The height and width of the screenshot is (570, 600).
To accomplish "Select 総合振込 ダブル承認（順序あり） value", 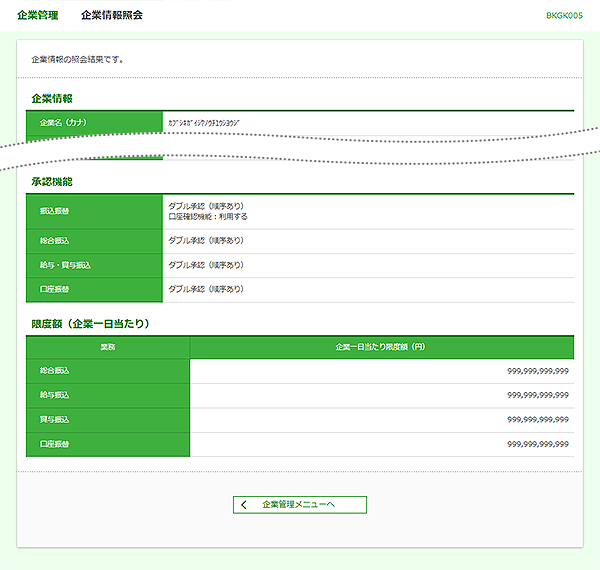I will tap(206, 241).
